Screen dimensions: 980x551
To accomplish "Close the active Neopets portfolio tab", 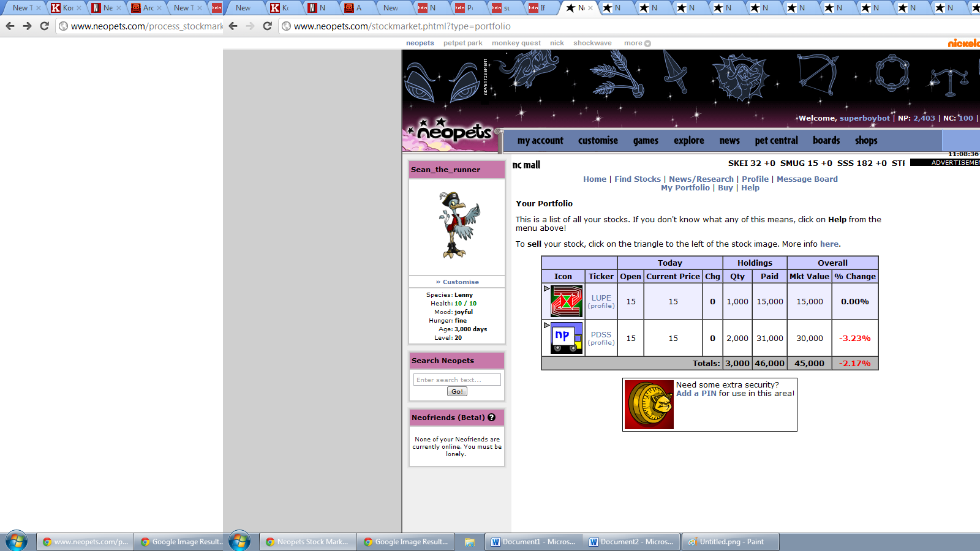I will (x=590, y=8).
